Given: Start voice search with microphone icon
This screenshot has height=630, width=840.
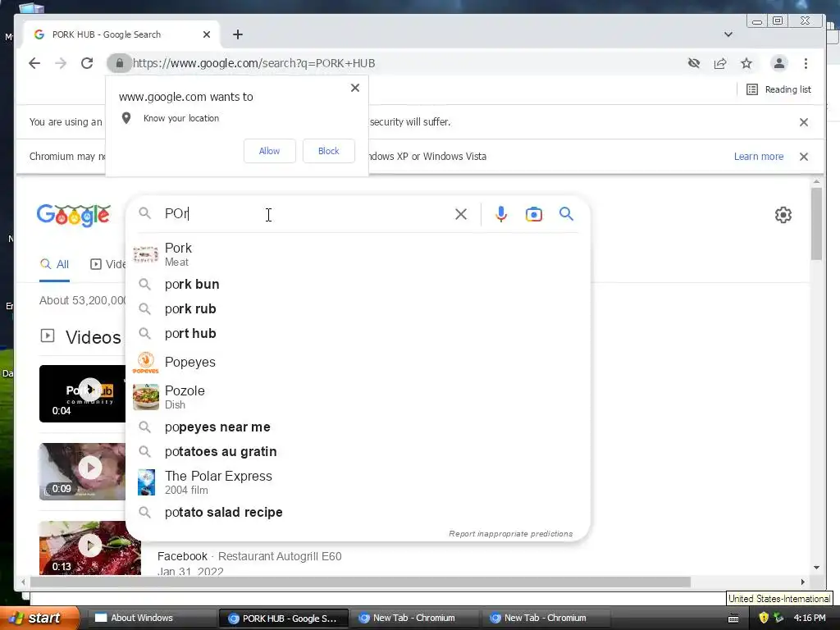Looking at the screenshot, I should [x=501, y=214].
